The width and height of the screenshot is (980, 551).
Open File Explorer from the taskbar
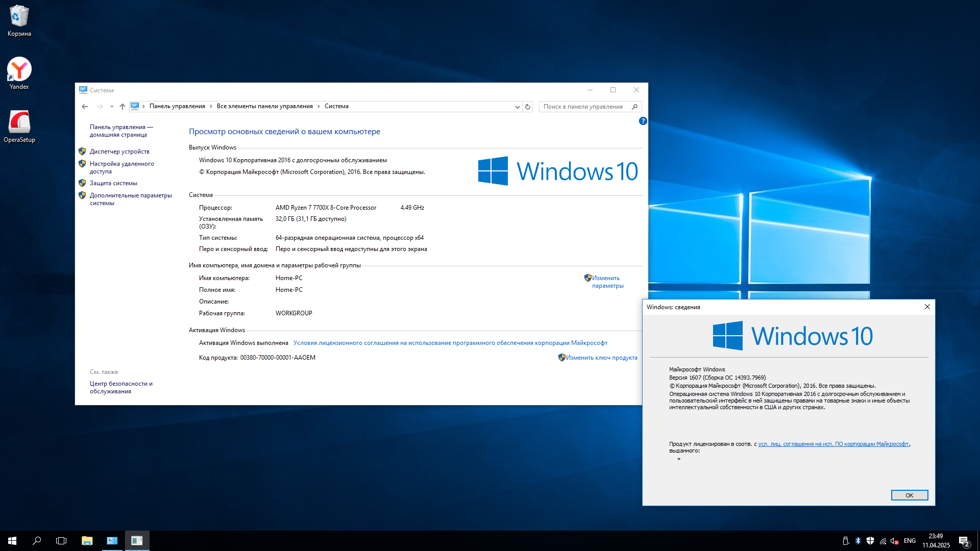click(x=87, y=541)
